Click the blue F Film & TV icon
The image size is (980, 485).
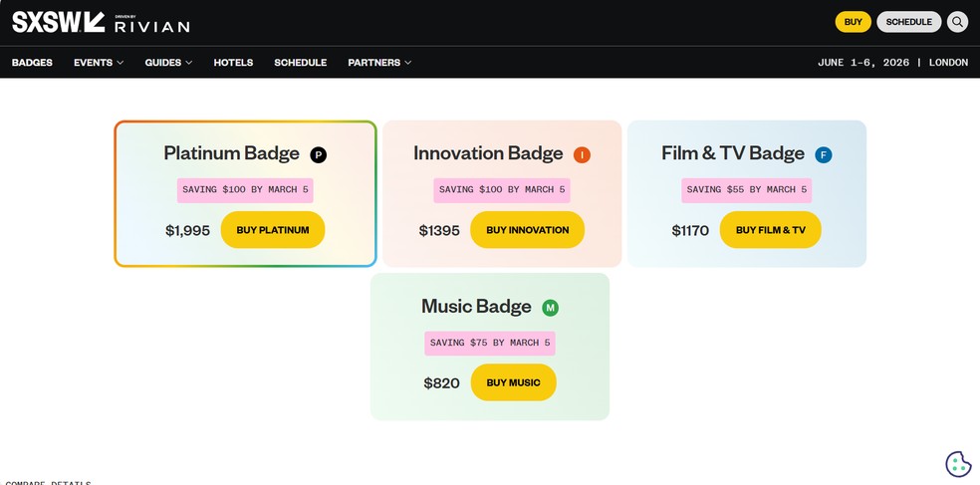(823, 154)
